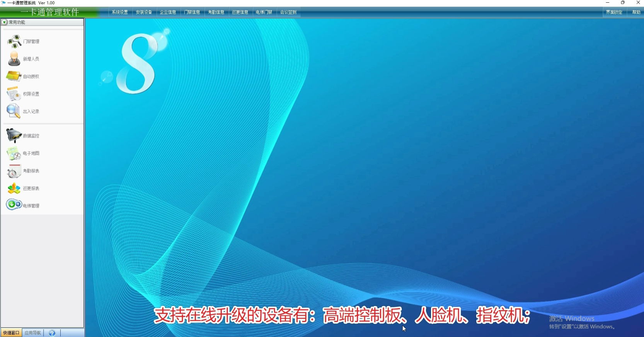Click the blue question mark help icon
Screen dimensions: 644x337
coord(52,333)
